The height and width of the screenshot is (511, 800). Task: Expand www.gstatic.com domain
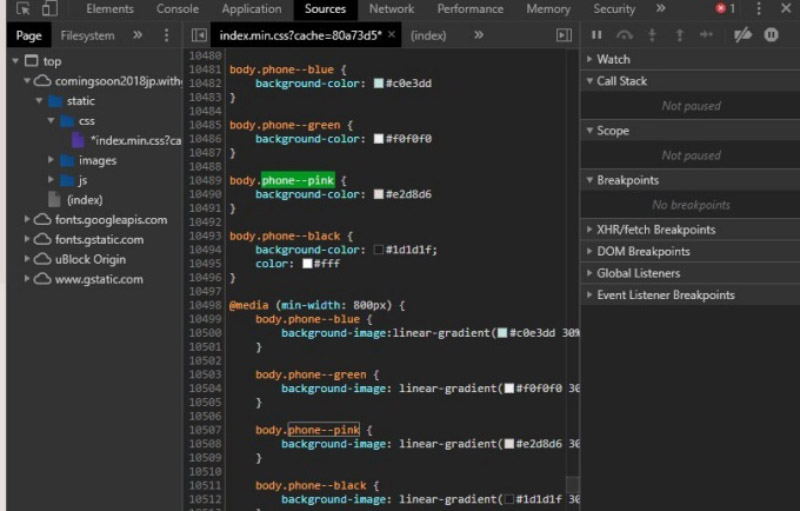[x=27, y=279]
